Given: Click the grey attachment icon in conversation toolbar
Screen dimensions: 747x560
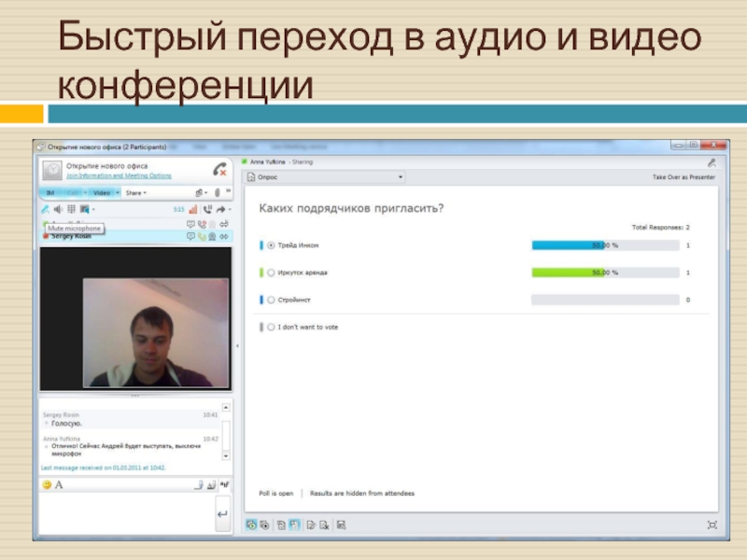Looking at the screenshot, I should click(x=218, y=192).
